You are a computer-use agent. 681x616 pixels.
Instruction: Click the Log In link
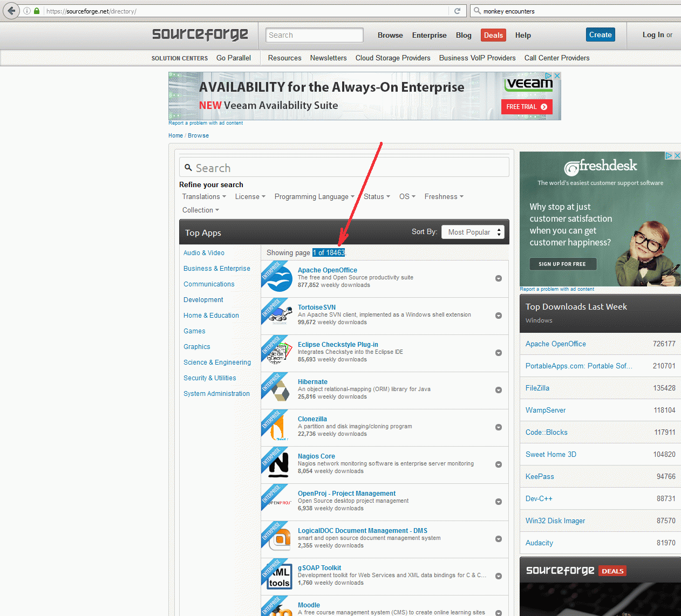[x=653, y=35]
